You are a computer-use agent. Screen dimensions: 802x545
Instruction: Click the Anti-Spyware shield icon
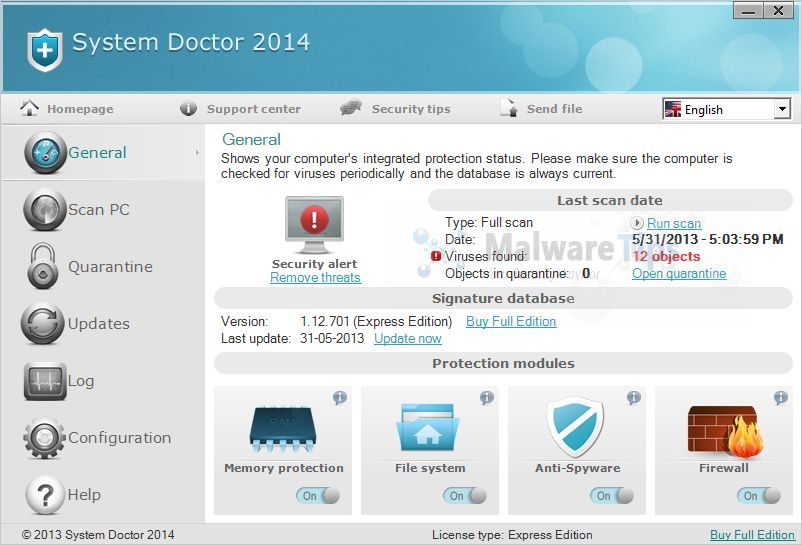pos(575,427)
